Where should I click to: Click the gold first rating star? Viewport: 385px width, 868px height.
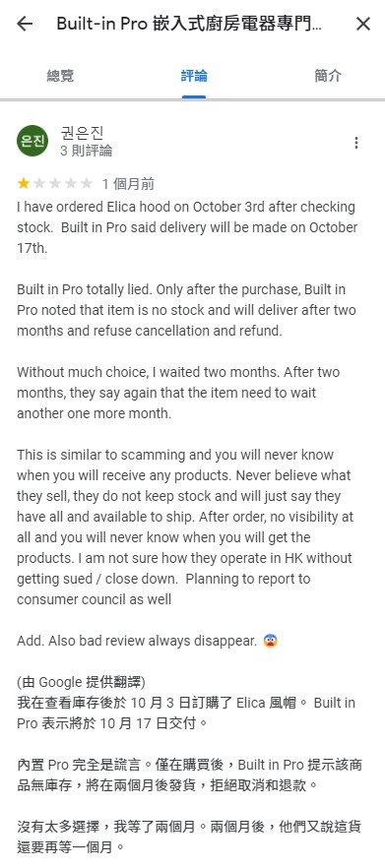(x=24, y=183)
